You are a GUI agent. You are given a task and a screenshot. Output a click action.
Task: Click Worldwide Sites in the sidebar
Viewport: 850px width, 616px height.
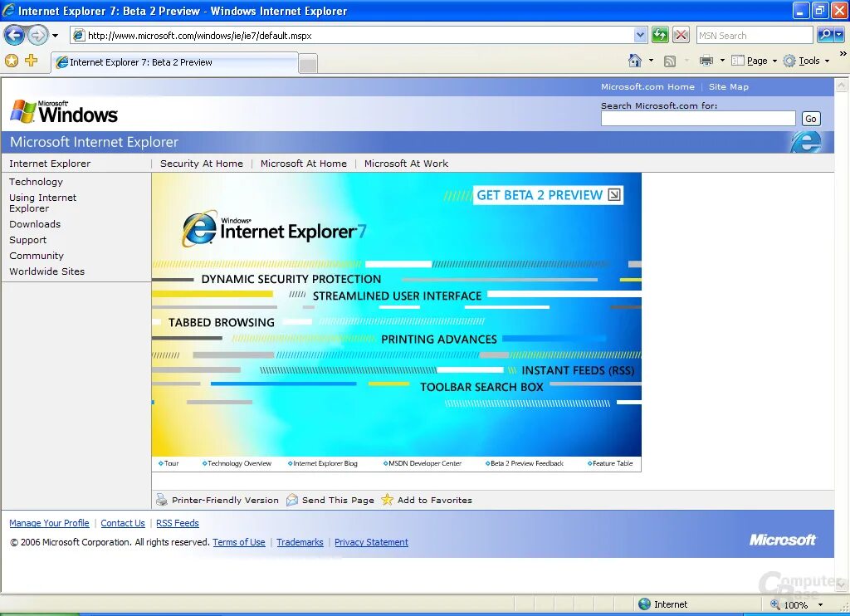point(46,271)
